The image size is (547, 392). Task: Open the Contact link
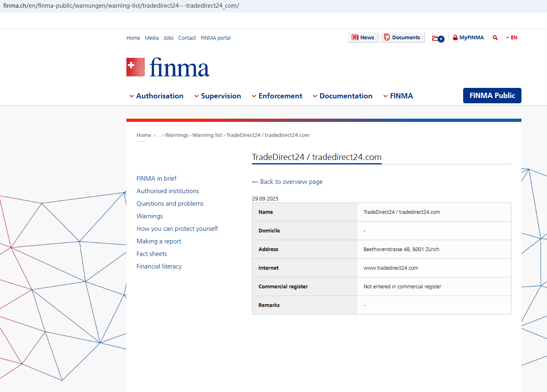(187, 38)
